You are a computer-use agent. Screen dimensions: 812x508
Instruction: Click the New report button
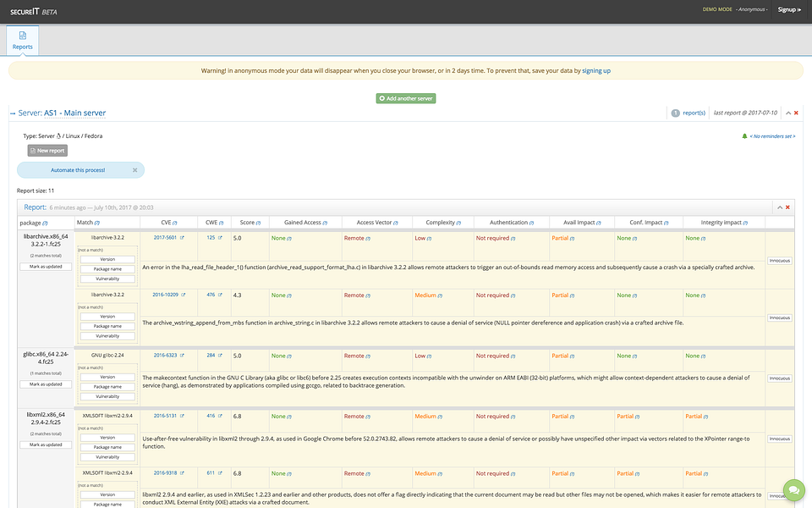pos(47,151)
